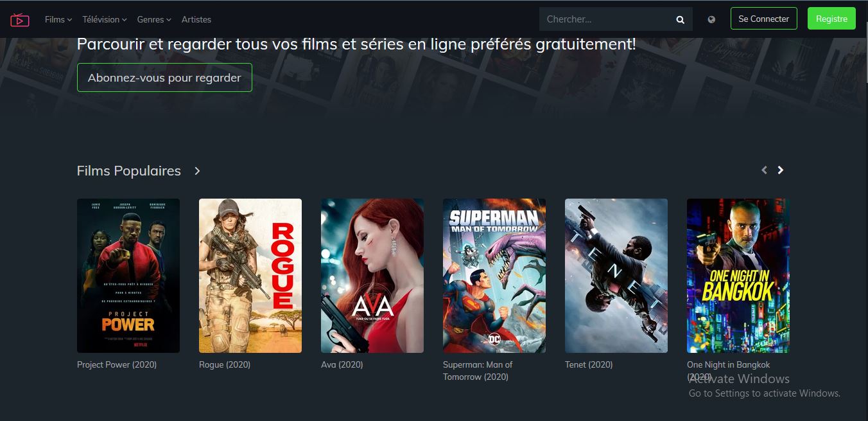The width and height of the screenshot is (868, 421).
Task: Expand the Films dropdown menu
Action: [x=58, y=19]
